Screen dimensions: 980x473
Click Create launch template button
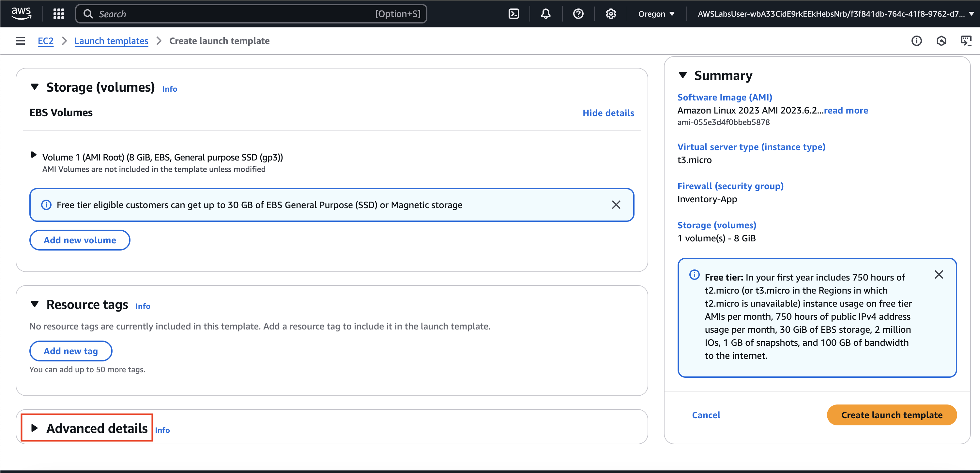pyautogui.click(x=891, y=415)
